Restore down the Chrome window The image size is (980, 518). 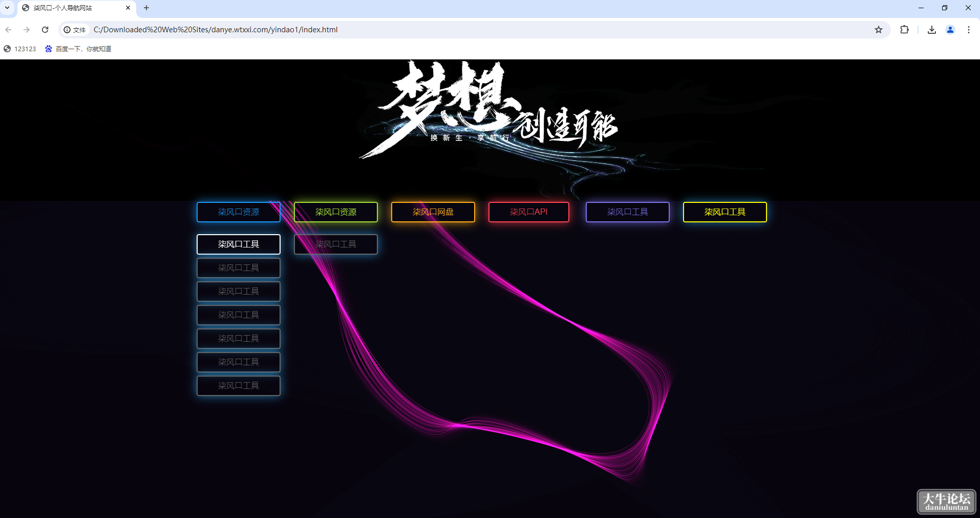point(945,8)
